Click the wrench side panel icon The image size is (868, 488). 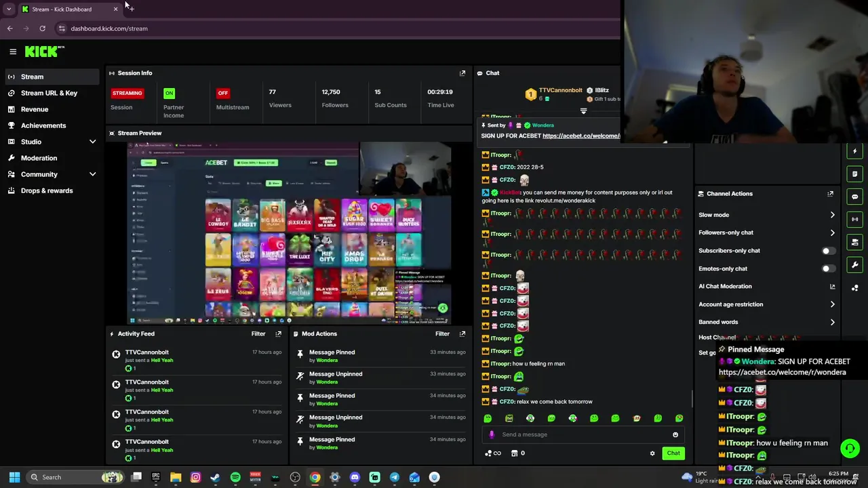[855, 265]
